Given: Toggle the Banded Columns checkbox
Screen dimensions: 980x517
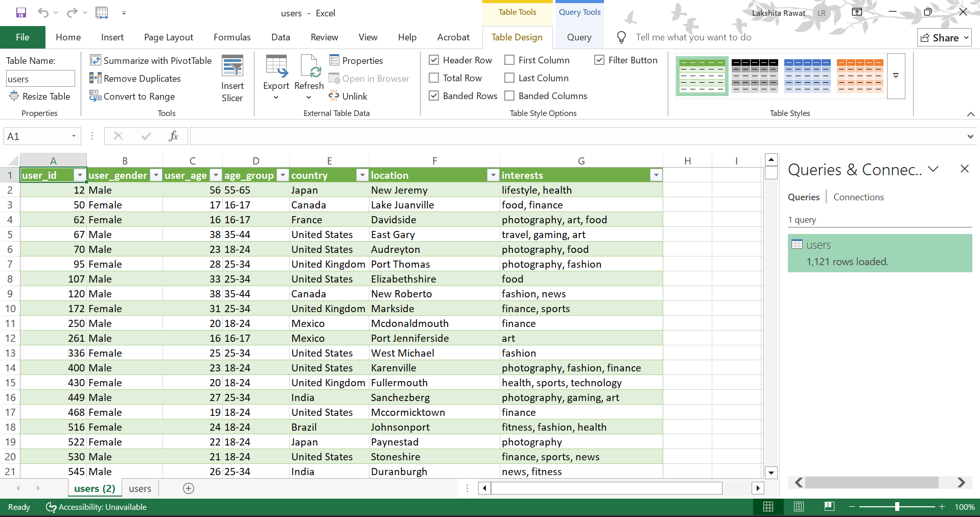Looking at the screenshot, I should click(509, 96).
